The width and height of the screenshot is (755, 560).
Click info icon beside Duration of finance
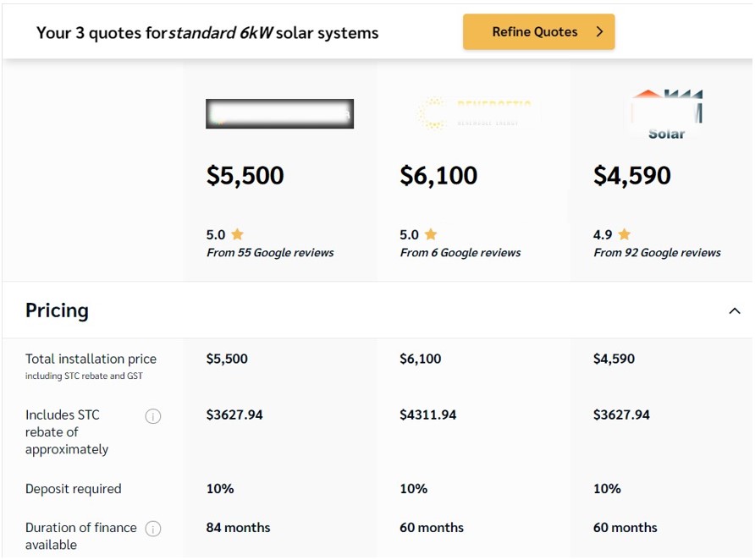[153, 529]
